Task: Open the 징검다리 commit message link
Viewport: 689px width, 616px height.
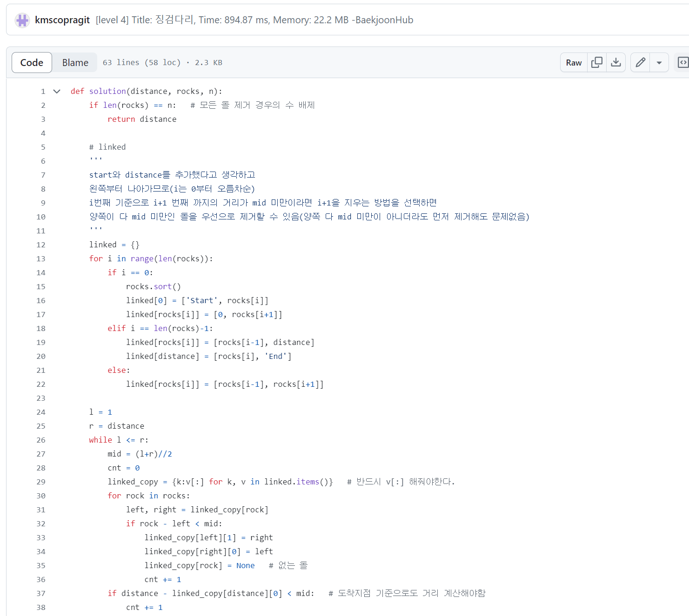Action: pyautogui.click(x=254, y=20)
